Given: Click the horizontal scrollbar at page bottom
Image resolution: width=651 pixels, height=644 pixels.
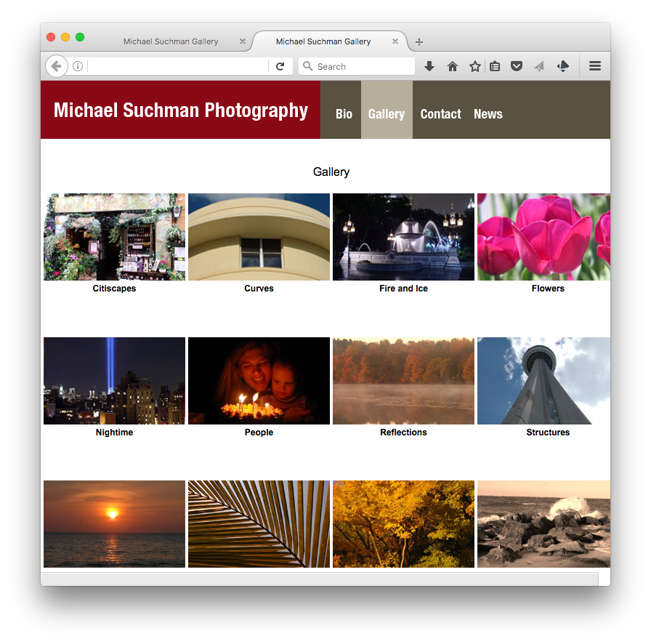Looking at the screenshot, I should coord(320,579).
